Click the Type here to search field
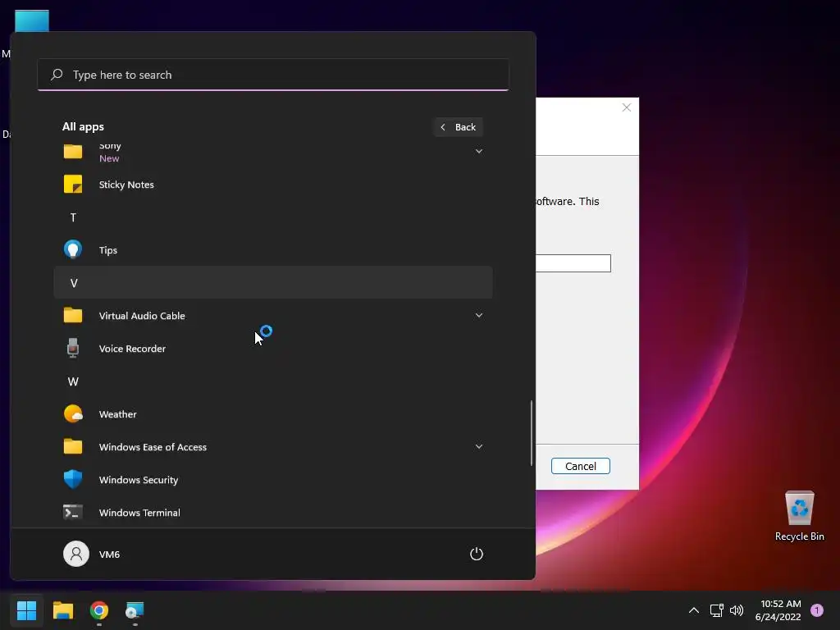 (x=273, y=75)
